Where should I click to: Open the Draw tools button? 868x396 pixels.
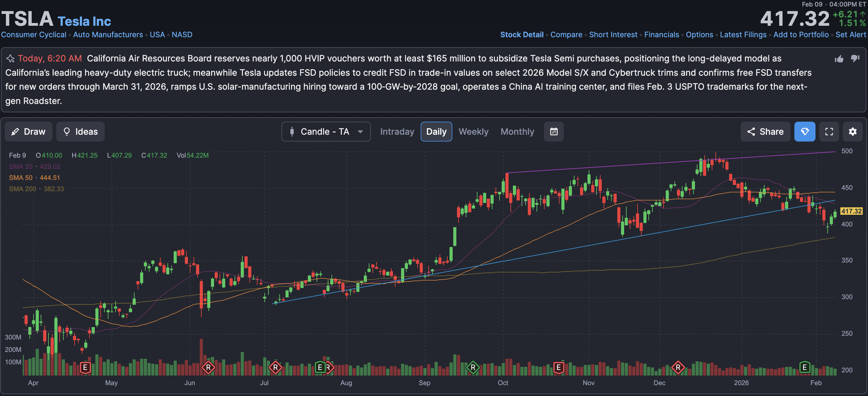click(x=29, y=132)
